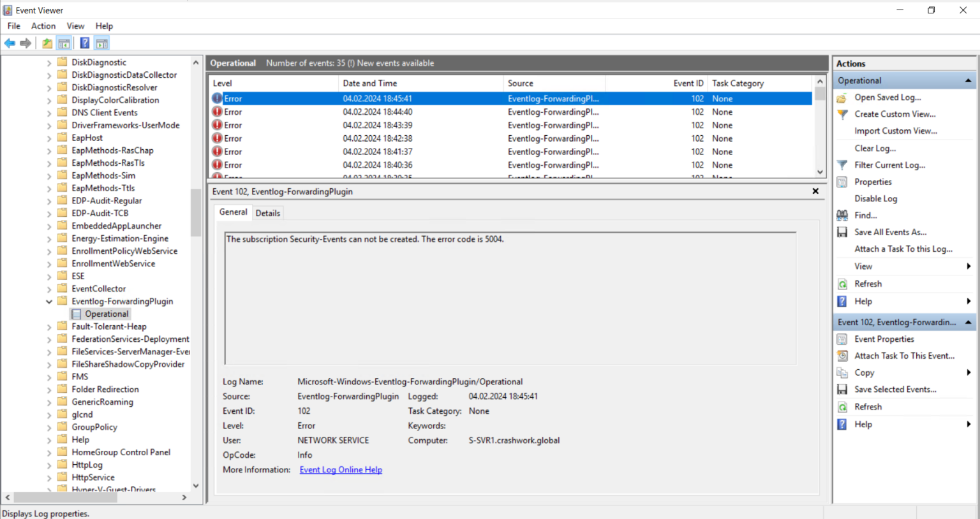Open the Action menu

point(43,26)
